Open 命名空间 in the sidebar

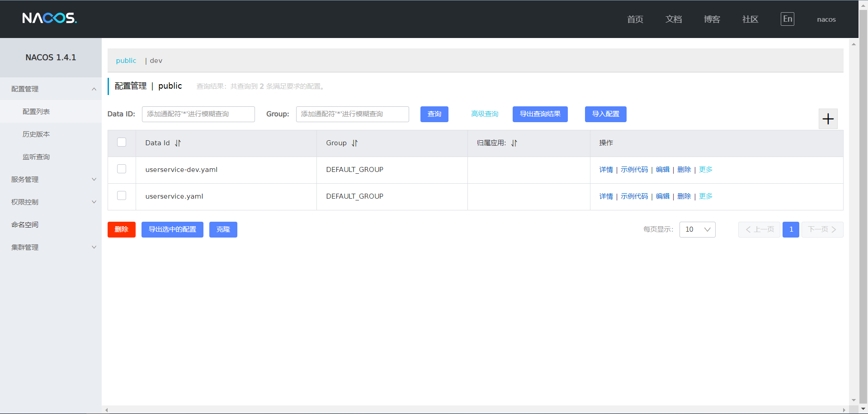(51, 224)
